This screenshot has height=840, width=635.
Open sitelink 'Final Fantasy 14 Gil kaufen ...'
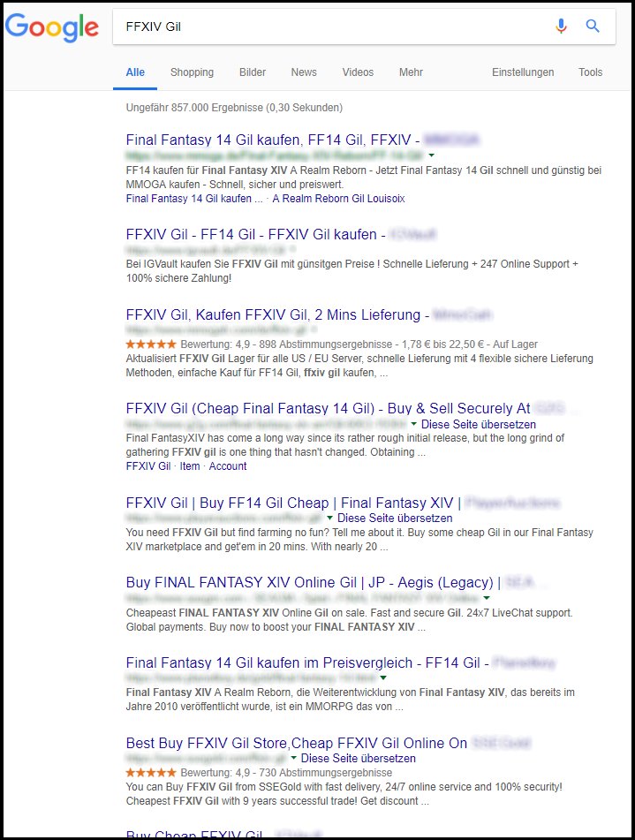(x=194, y=198)
